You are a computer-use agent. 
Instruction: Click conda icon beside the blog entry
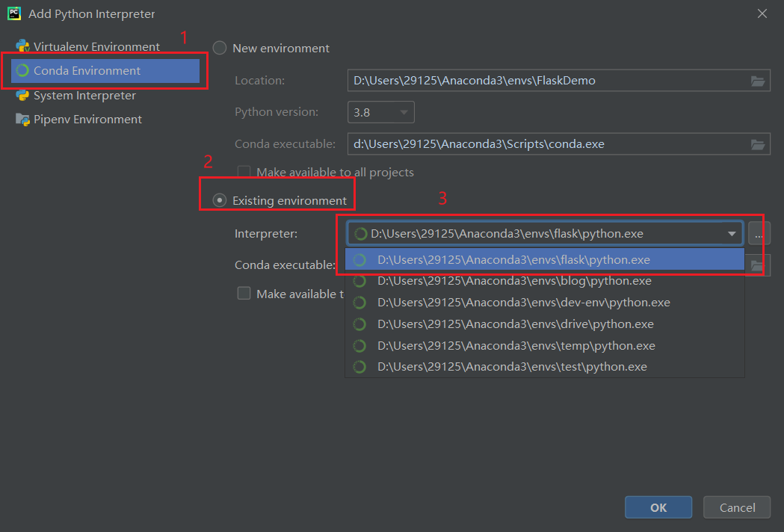(x=359, y=281)
